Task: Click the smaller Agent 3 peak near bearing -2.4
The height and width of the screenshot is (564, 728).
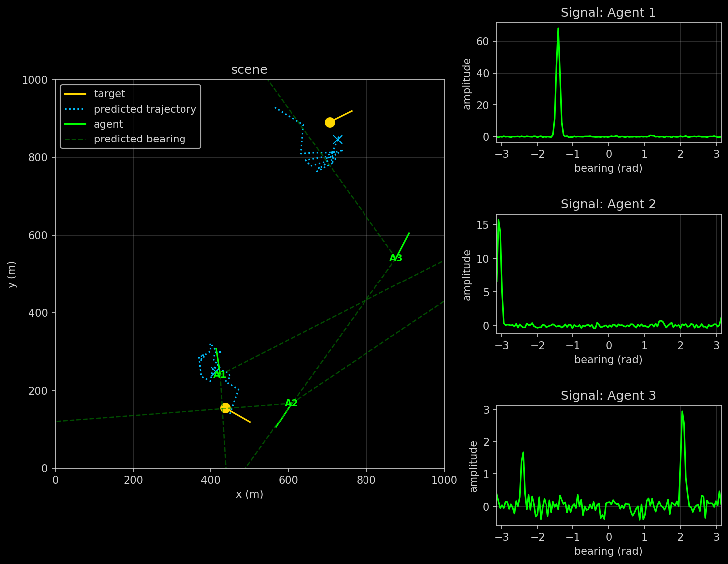Action: (x=523, y=453)
